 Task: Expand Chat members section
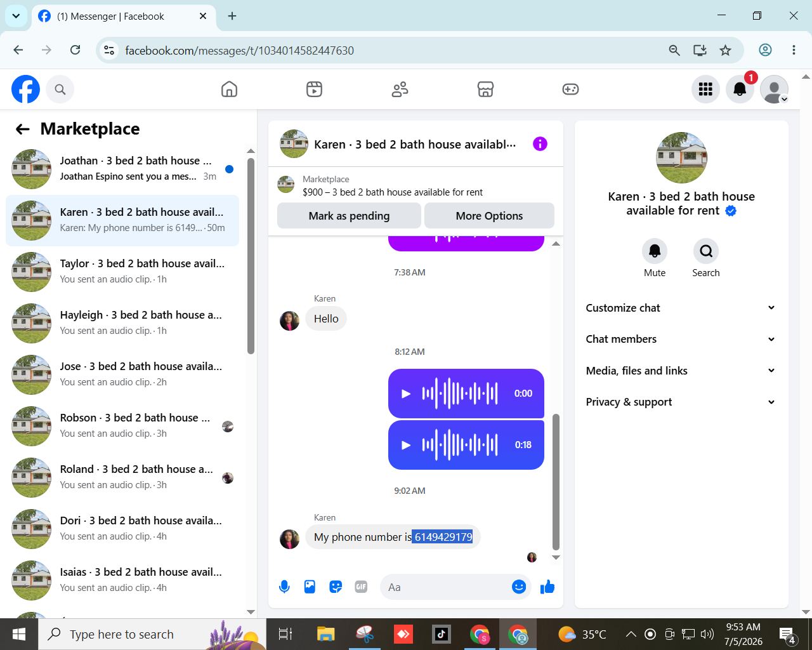click(680, 339)
